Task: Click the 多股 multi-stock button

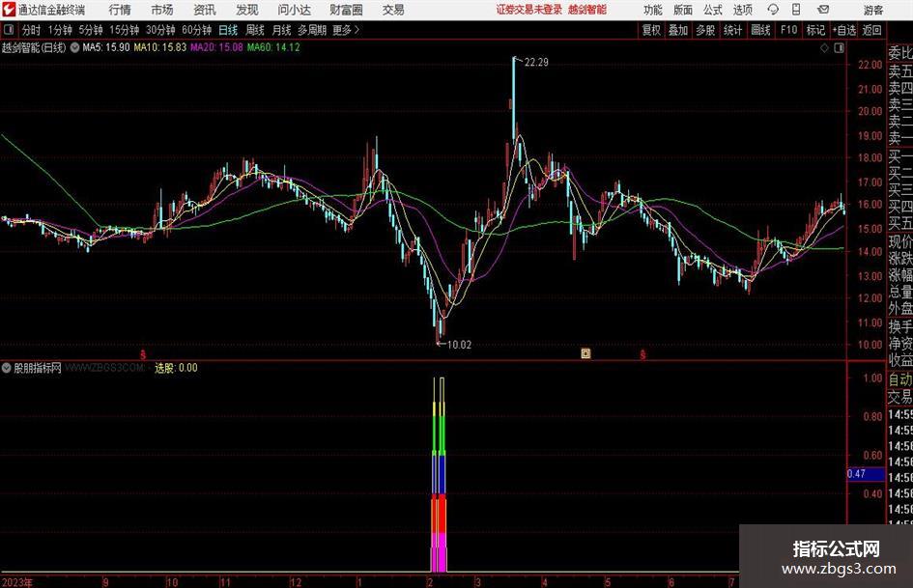Action: pos(705,30)
